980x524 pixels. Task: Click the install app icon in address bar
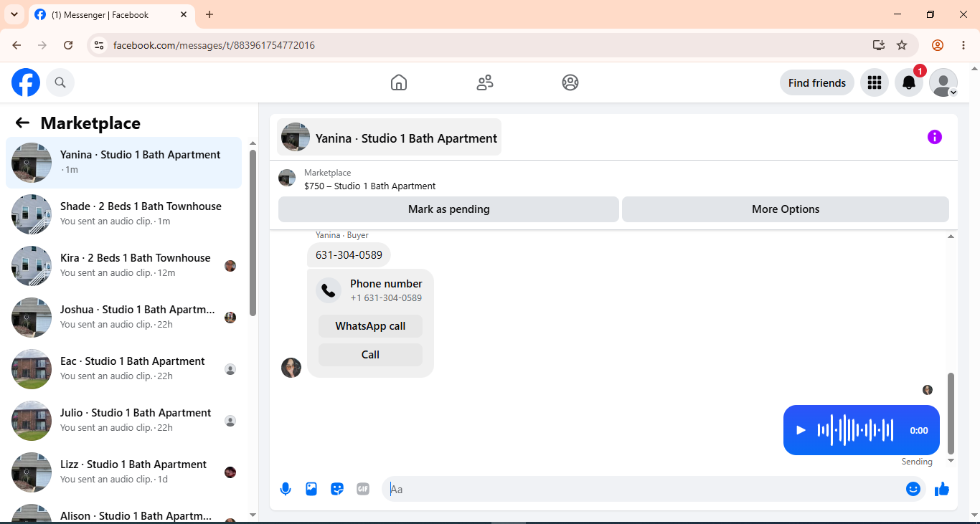pos(879,45)
